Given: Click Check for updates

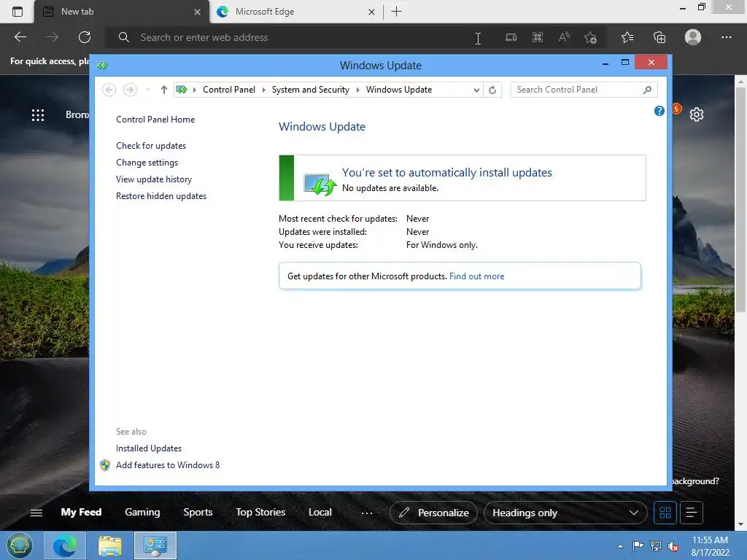Looking at the screenshot, I should pos(151,146).
